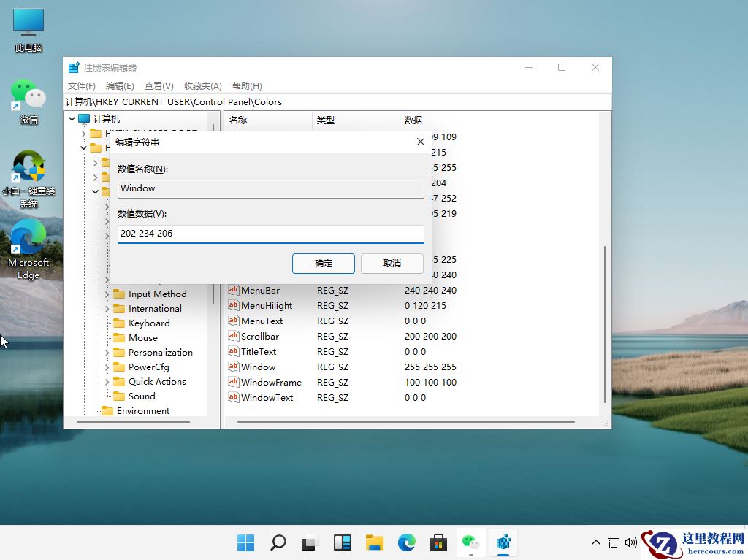Viewport: 748px width, 560px height.
Task: Open Microsoft Store from the taskbar
Action: click(x=438, y=542)
